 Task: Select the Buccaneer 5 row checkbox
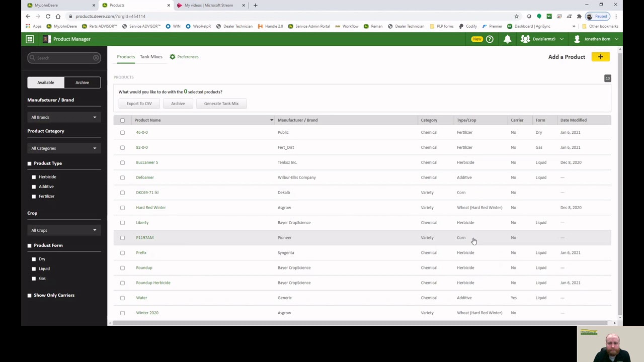coord(122,162)
